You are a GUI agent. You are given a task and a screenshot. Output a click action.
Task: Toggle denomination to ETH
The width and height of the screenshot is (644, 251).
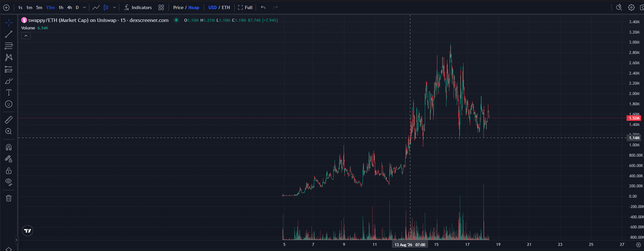click(226, 8)
